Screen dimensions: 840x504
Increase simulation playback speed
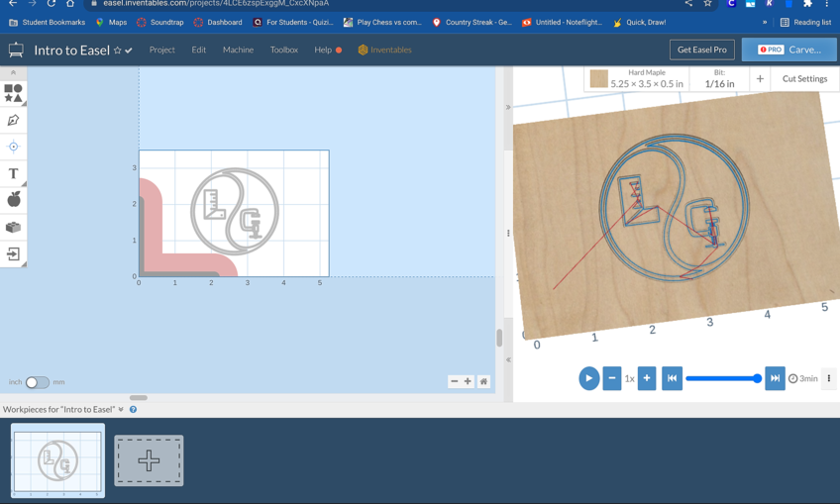pos(647,378)
